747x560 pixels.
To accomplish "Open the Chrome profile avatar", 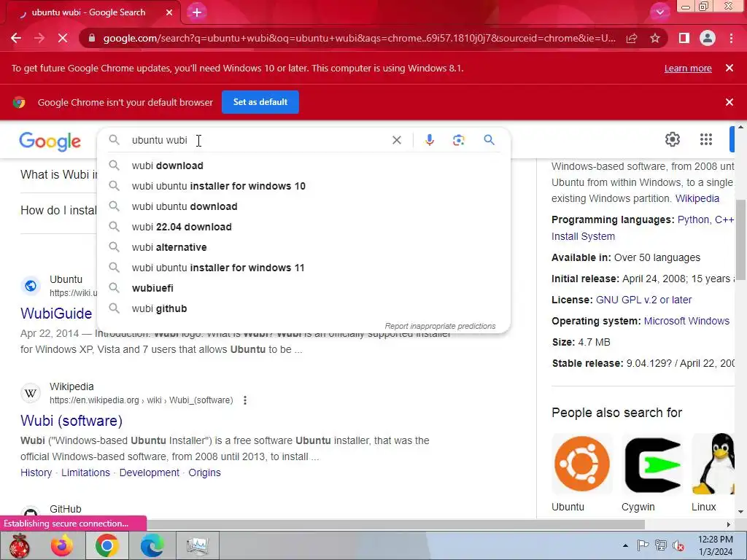I will pos(708,38).
